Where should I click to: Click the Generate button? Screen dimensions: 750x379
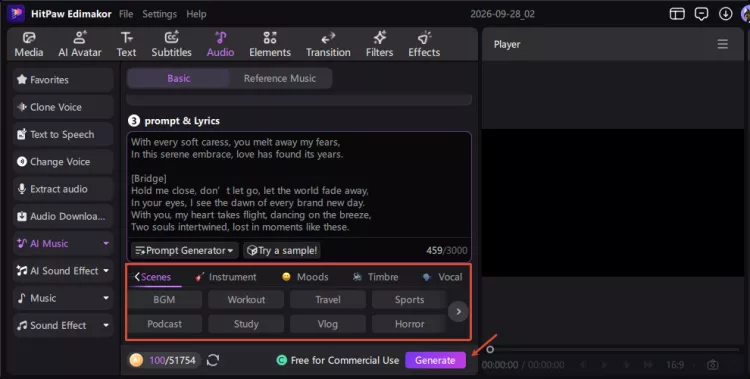click(435, 360)
